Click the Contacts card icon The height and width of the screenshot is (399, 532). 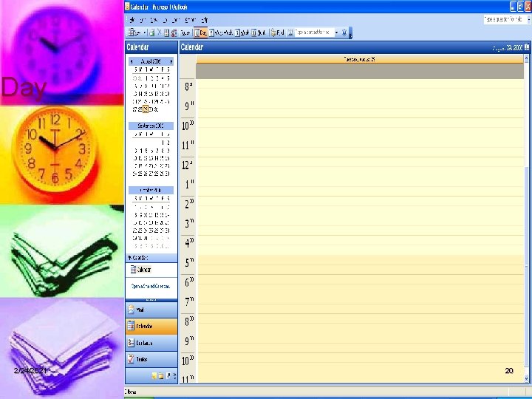(x=131, y=343)
